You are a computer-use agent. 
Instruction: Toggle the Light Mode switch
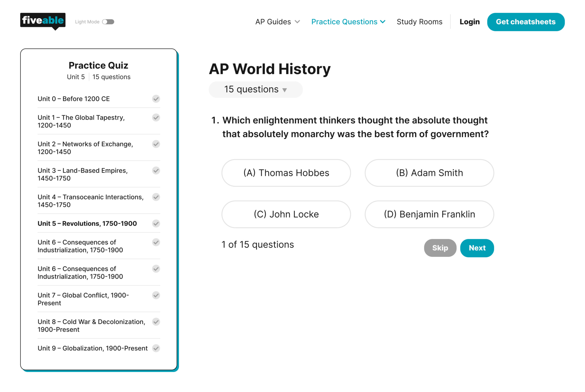(x=108, y=22)
